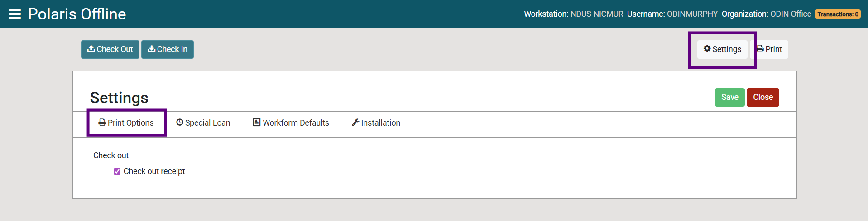Open the Special Loan tab
Screen dimensions: 868x221
(203, 123)
